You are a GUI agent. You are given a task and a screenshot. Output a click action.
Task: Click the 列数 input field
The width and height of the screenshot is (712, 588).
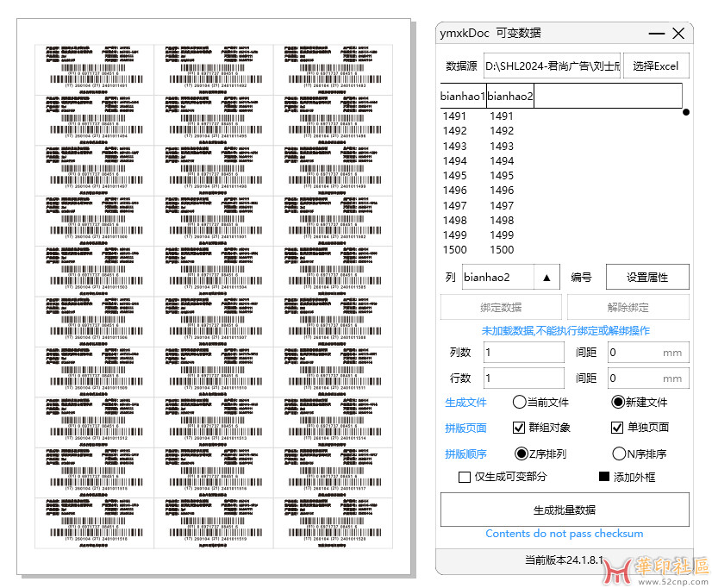[523, 353]
